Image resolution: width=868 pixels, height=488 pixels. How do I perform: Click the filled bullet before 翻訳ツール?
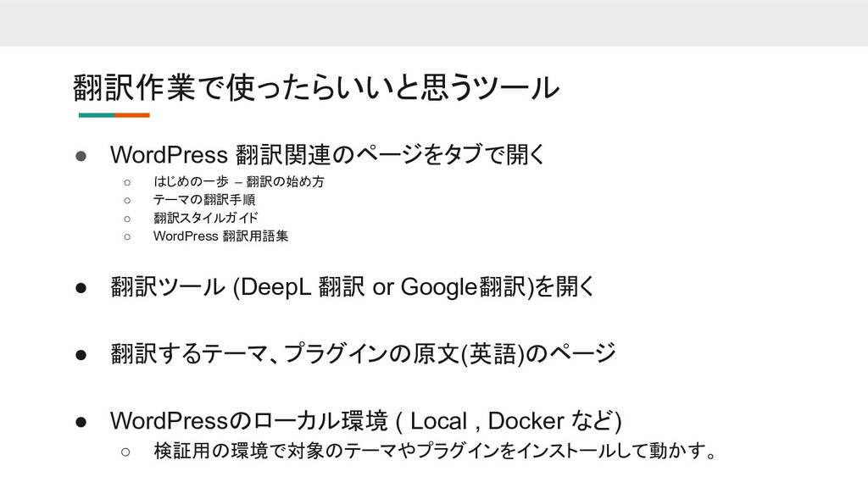[81, 288]
